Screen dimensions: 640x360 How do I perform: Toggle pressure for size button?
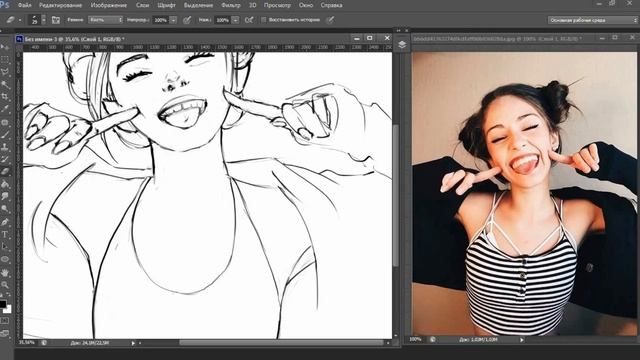click(330, 20)
